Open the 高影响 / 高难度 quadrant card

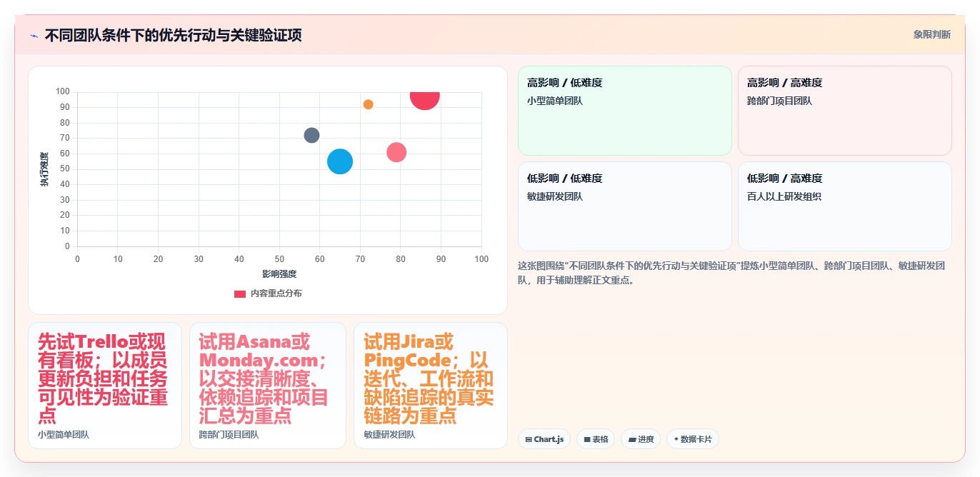(845, 111)
